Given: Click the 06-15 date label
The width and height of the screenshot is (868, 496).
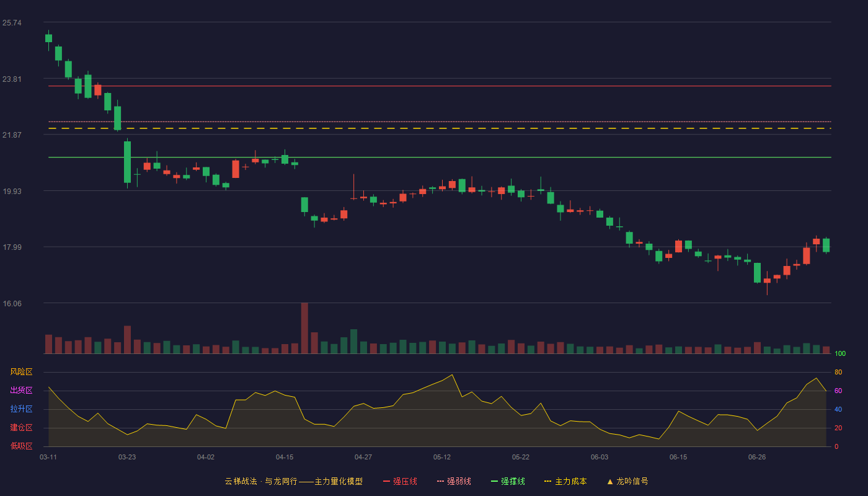Looking at the screenshot, I should (x=678, y=457).
